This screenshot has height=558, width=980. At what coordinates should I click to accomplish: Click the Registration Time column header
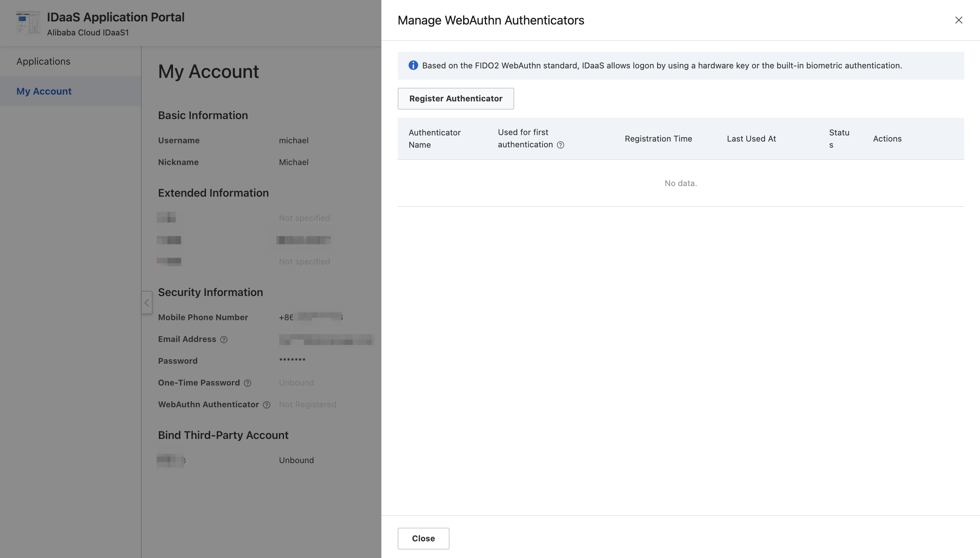(x=658, y=138)
